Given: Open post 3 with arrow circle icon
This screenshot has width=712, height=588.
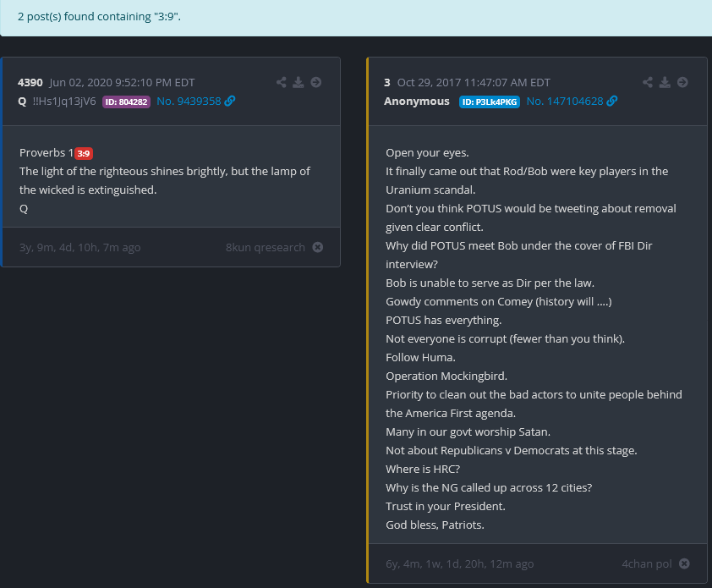Looking at the screenshot, I should pos(682,82).
